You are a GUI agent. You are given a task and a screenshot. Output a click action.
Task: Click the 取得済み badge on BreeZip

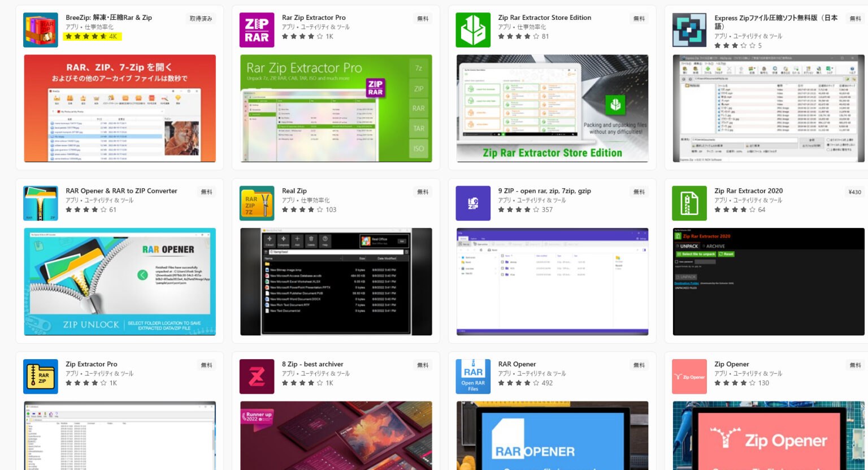point(201,19)
